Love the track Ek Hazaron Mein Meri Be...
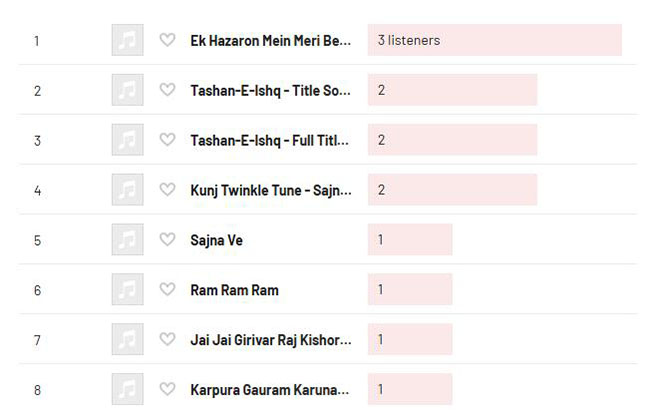Image resolution: width=650 pixels, height=413 pixels. [167, 40]
